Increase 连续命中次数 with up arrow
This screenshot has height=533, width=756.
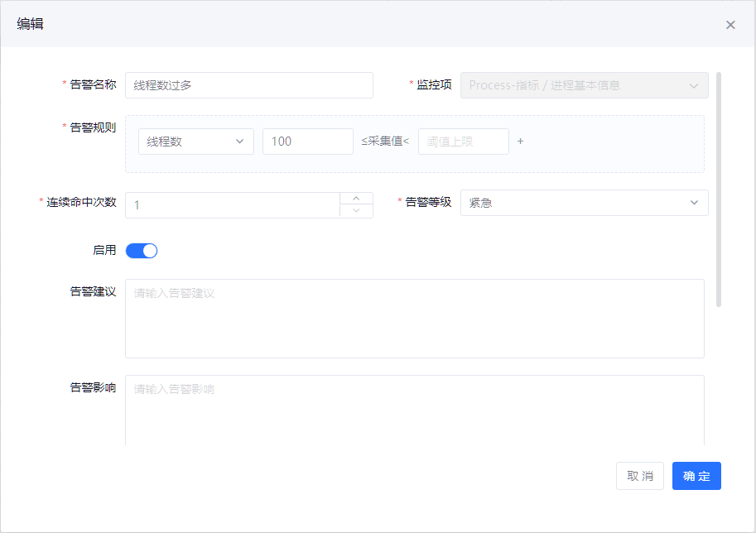click(356, 199)
